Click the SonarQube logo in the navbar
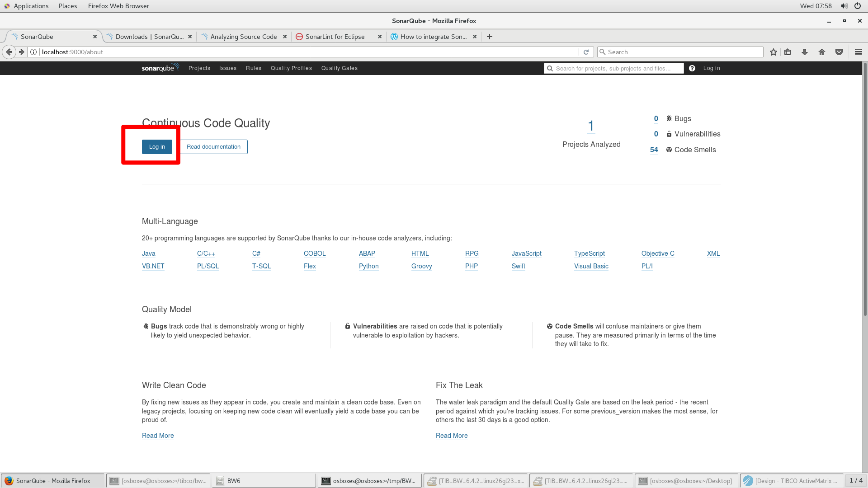The height and width of the screenshot is (488, 868). tap(160, 68)
